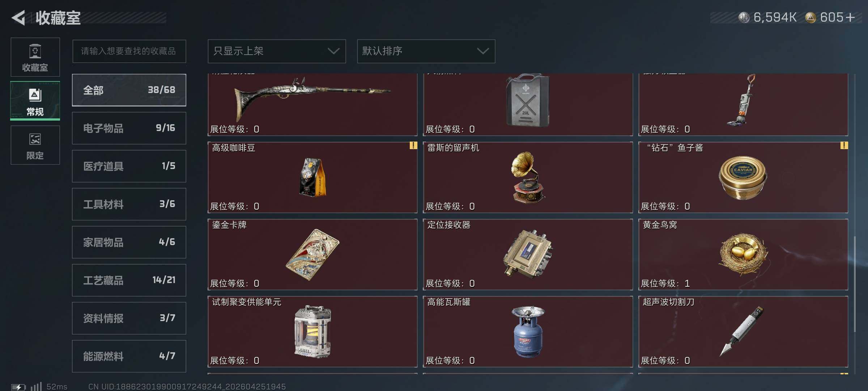Click the item list scrollbar

(x=855, y=284)
